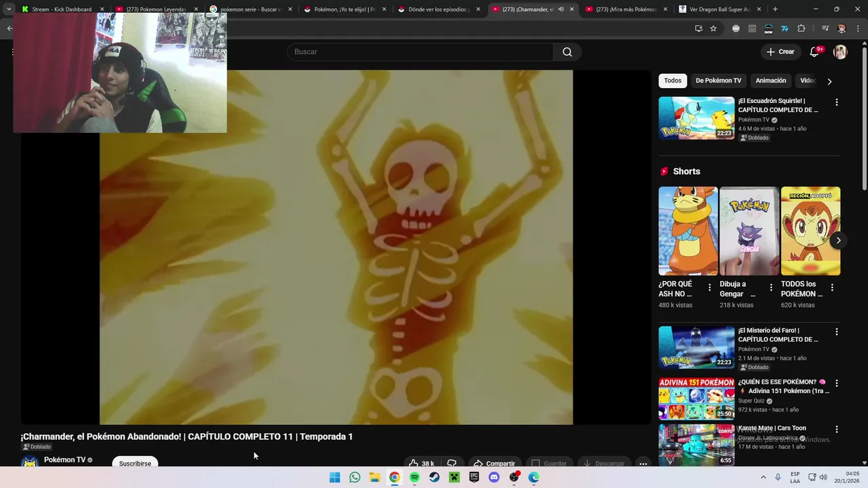Open the Chrome profile avatar
The width and height of the screenshot is (868, 488).
[x=842, y=28]
